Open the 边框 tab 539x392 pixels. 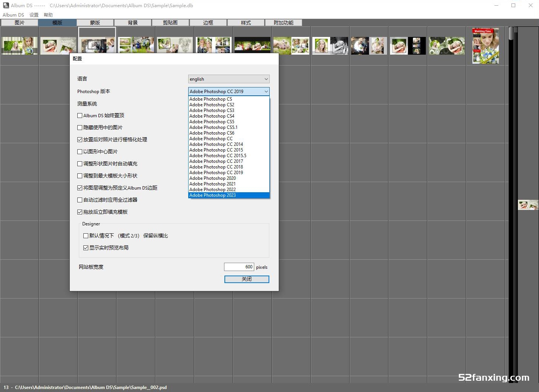pos(208,23)
